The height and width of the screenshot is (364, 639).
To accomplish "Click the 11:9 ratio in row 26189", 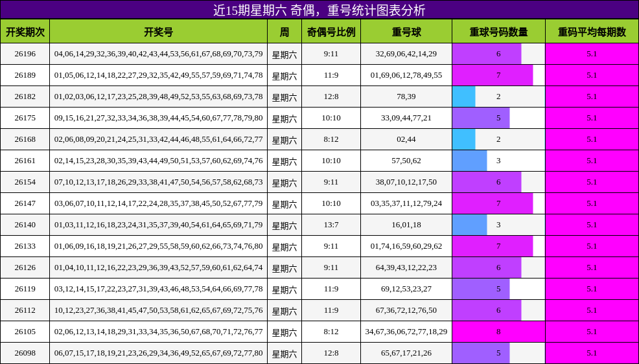I will pyautogui.click(x=331, y=75).
